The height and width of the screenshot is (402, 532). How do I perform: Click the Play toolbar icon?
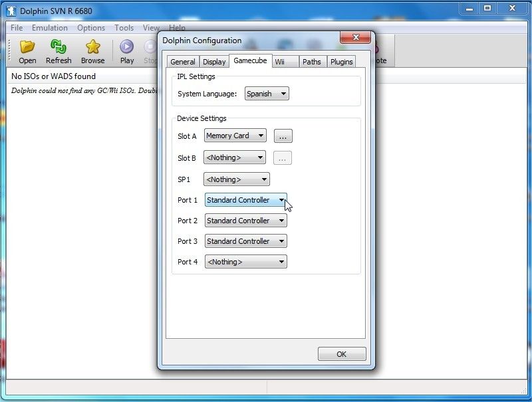click(x=126, y=47)
